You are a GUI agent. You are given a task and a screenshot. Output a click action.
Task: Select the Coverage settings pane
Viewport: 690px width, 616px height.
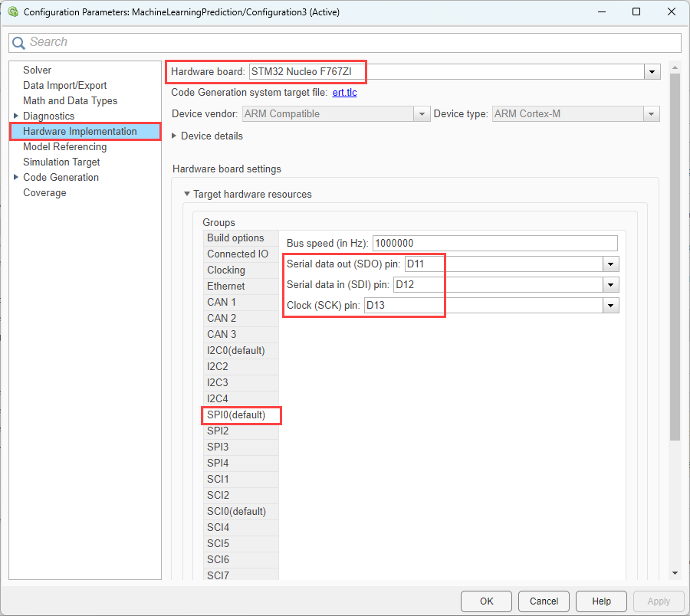pyautogui.click(x=44, y=192)
